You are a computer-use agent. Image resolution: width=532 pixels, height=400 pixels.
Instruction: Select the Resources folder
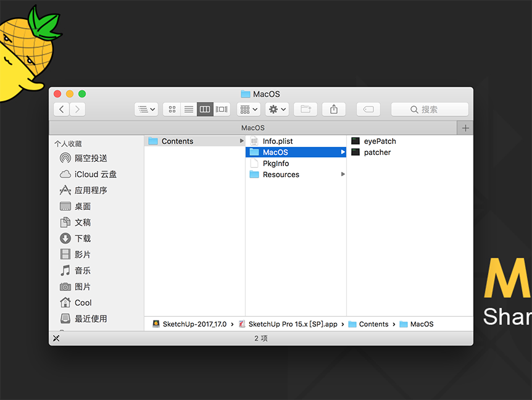pyautogui.click(x=296, y=175)
